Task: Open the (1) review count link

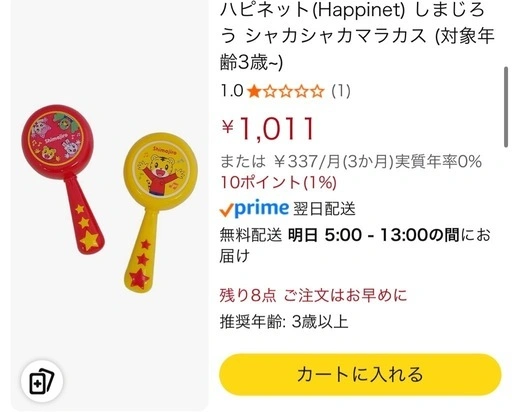Action: (x=341, y=91)
